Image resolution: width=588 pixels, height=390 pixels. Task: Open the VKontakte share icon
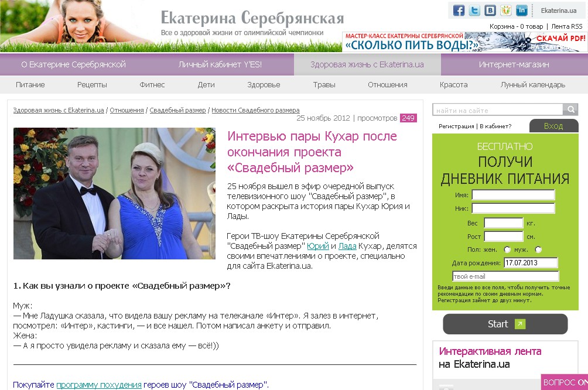(490, 10)
